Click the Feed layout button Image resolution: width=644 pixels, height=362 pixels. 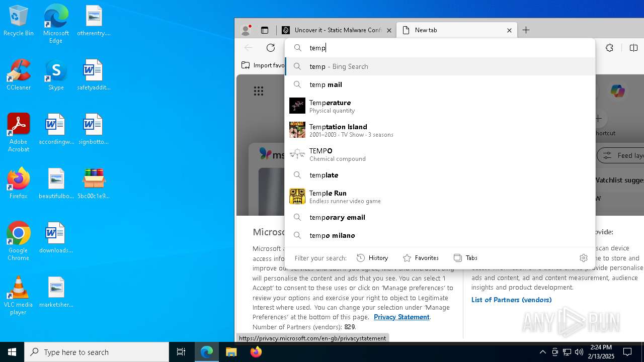coord(621,155)
